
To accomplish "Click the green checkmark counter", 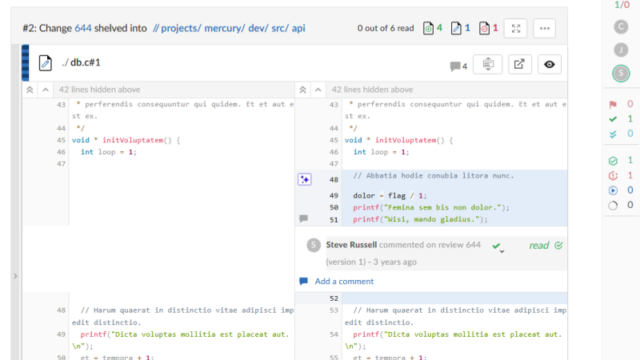I will coord(621,119).
